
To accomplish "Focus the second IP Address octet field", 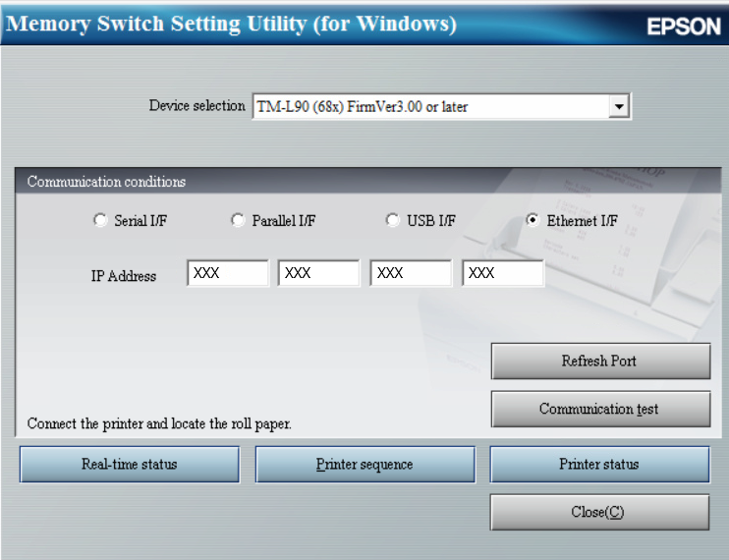I will [318, 274].
